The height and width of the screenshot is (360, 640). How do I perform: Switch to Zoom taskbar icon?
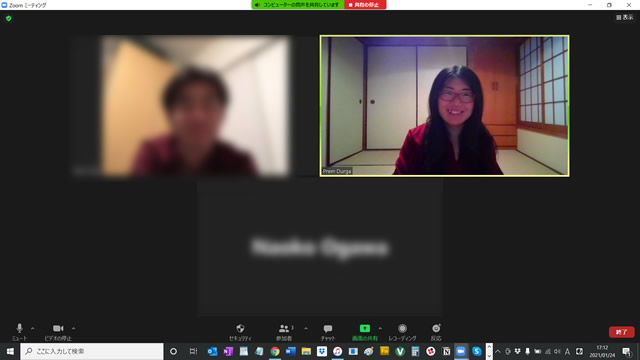461,351
